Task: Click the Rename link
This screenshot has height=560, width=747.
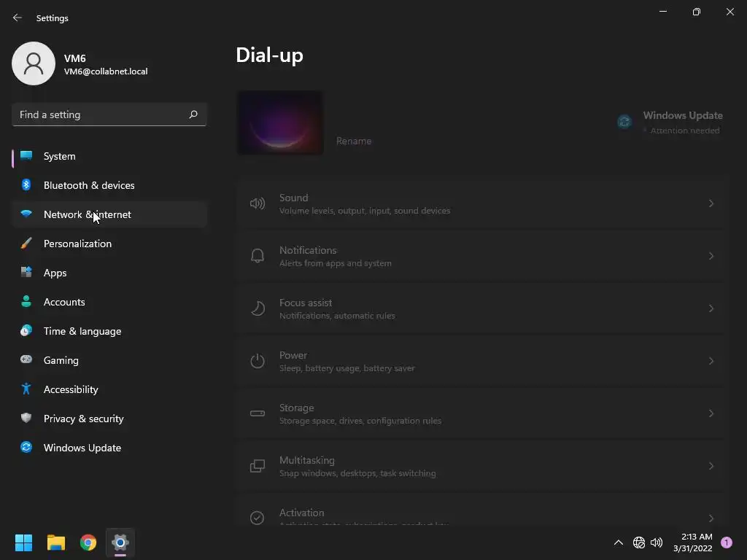Action: point(354,141)
